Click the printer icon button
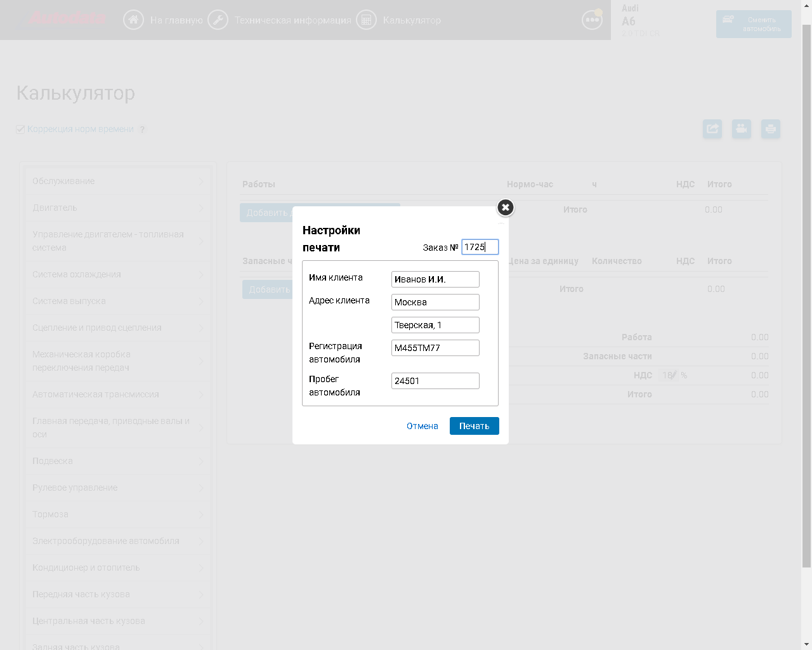 (771, 129)
